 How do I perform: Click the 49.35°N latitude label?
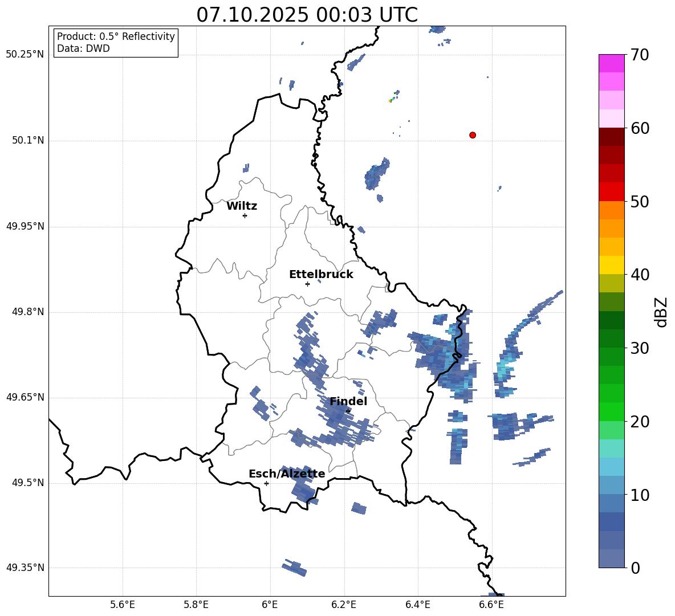[x=25, y=568]
